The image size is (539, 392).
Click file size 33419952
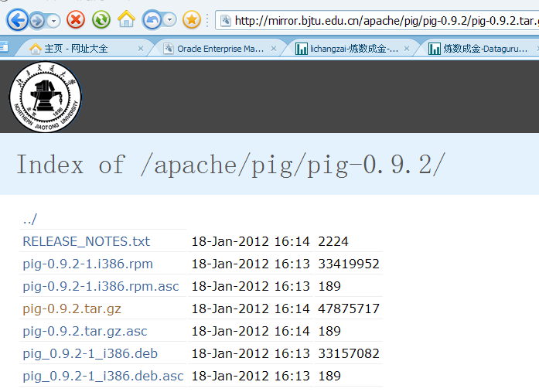pyautogui.click(x=349, y=264)
